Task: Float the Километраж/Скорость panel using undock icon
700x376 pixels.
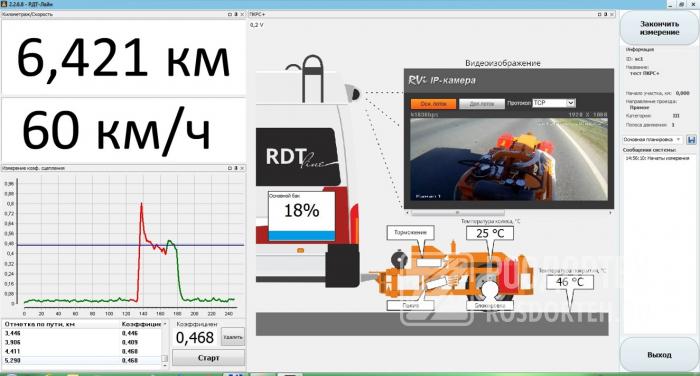Action: [x=230, y=14]
